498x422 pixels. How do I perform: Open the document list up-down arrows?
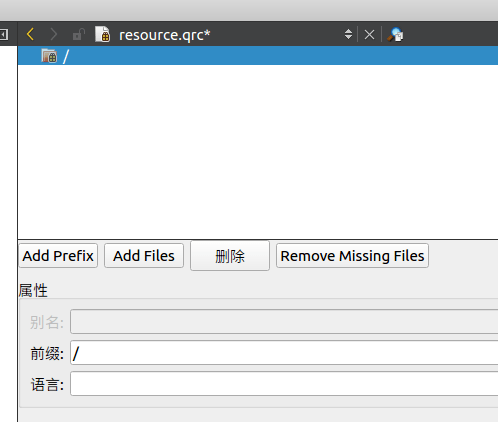(x=348, y=34)
